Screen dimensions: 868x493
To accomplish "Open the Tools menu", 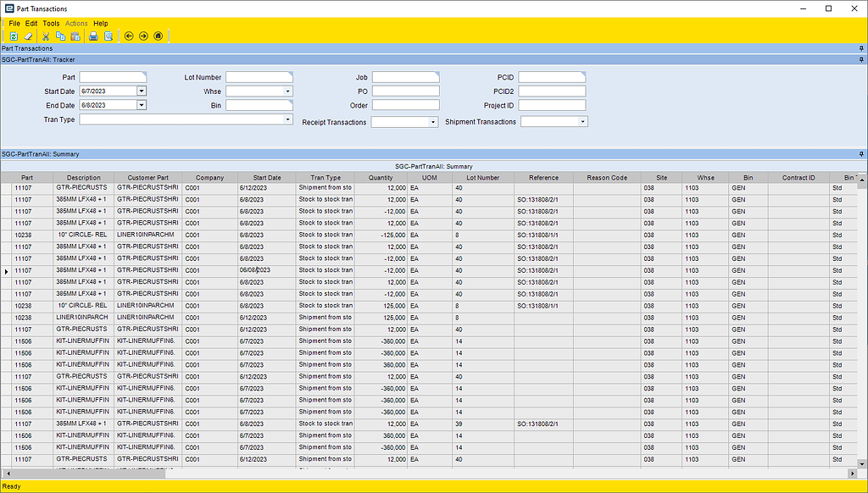I will [x=51, y=23].
